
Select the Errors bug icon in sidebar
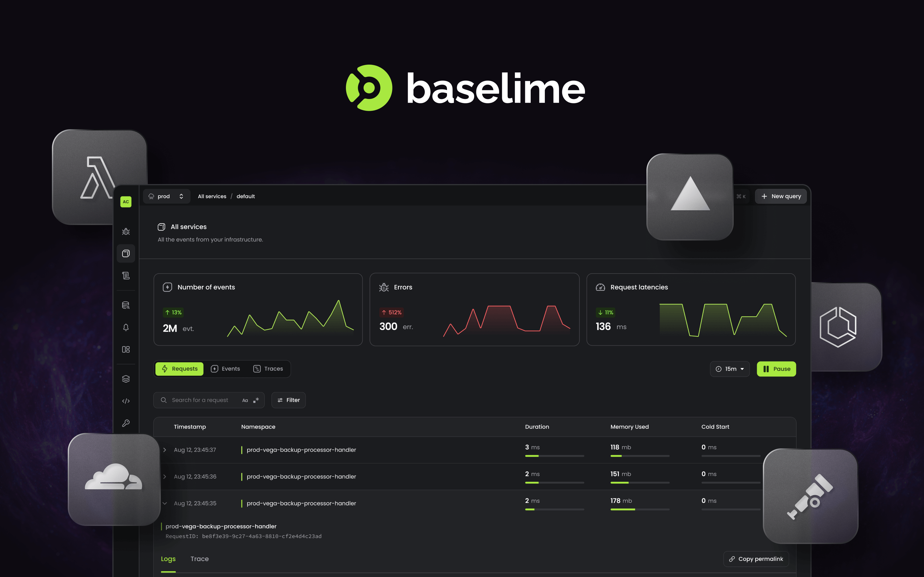pyautogui.click(x=126, y=232)
